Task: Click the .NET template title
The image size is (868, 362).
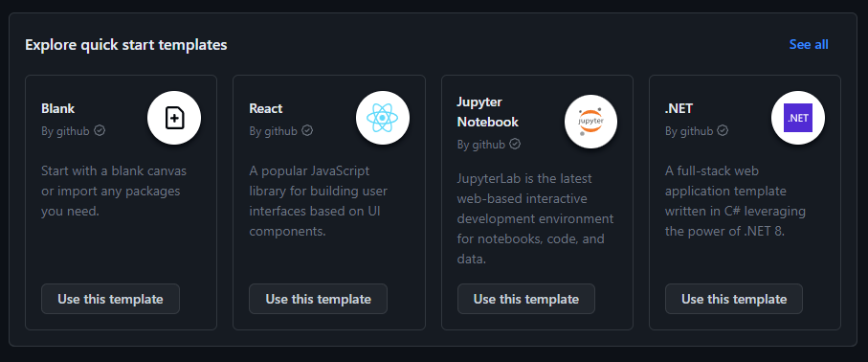Action: tap(679, 108)
